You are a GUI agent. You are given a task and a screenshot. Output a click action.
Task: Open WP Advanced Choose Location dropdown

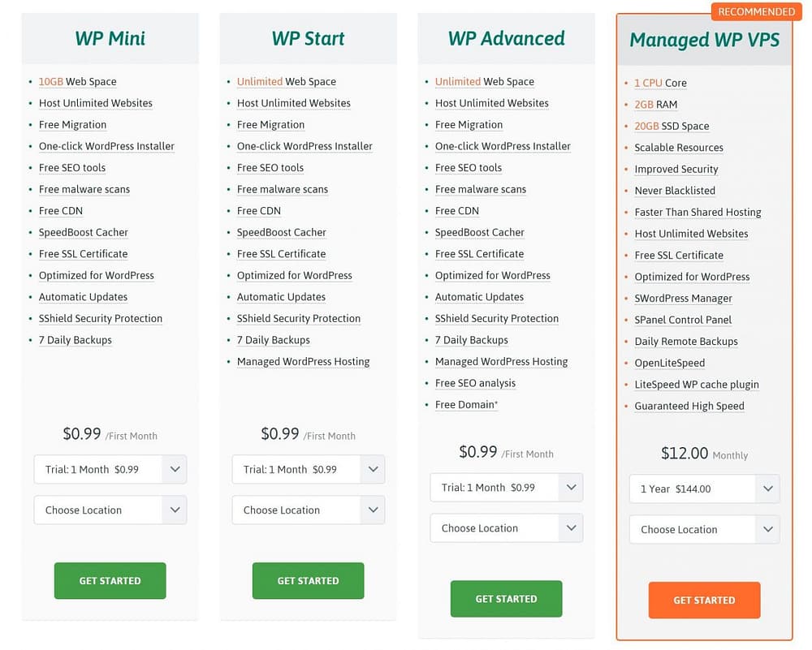[x=507, y=527]
